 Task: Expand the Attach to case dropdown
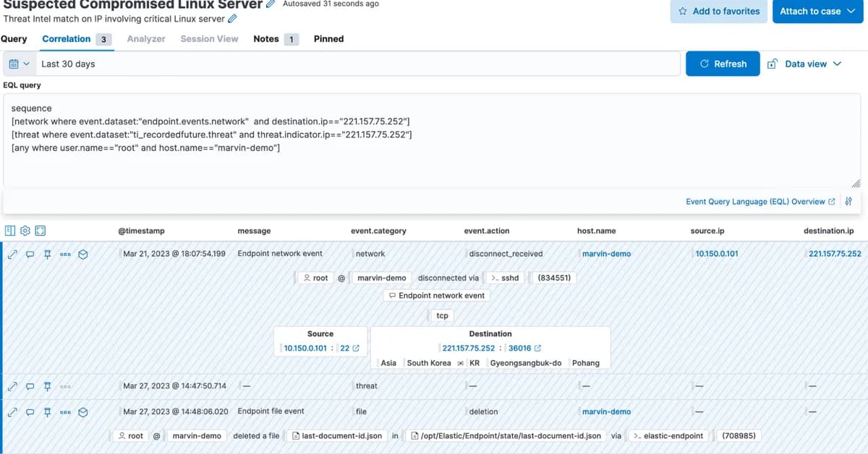tap(851, 11)
